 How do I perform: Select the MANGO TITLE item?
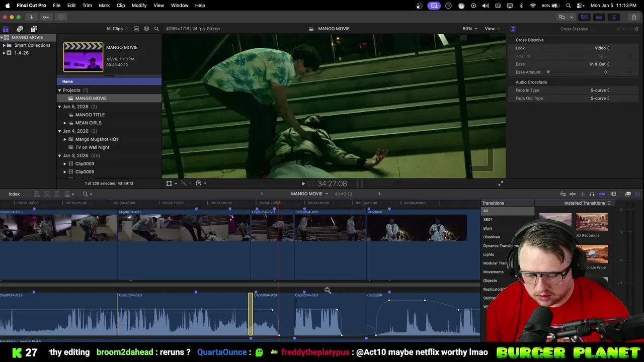pos(90,115)
